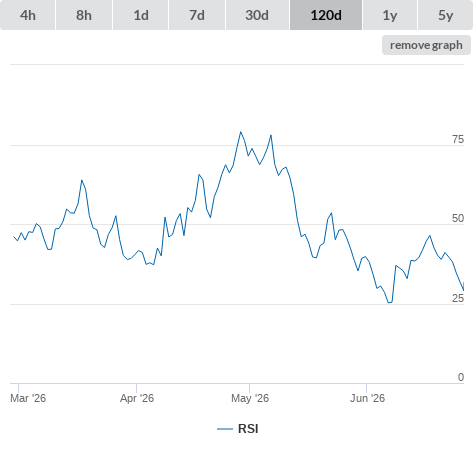Image resolution: width=474 pixels, height=455 pixels.
Task: Click the RSI low point in June
Action: pyautogui.click(x=390, y=302)
